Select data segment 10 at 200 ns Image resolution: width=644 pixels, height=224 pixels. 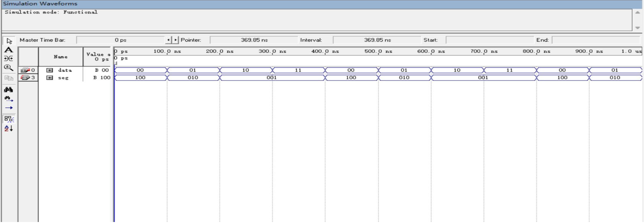[246, 70]
